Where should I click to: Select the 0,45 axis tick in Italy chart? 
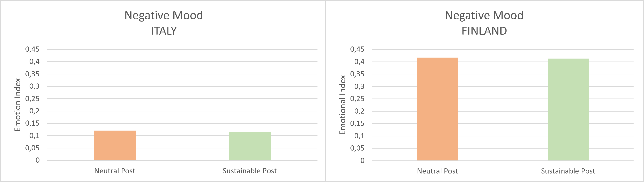(33, 49)
